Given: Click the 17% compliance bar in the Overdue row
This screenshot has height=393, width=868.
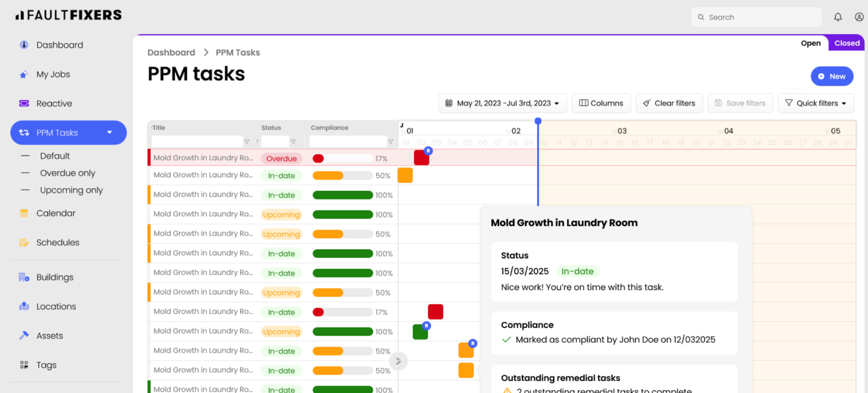Looking at the screenshot, I should pyautogui.click(x=342, y=159).
